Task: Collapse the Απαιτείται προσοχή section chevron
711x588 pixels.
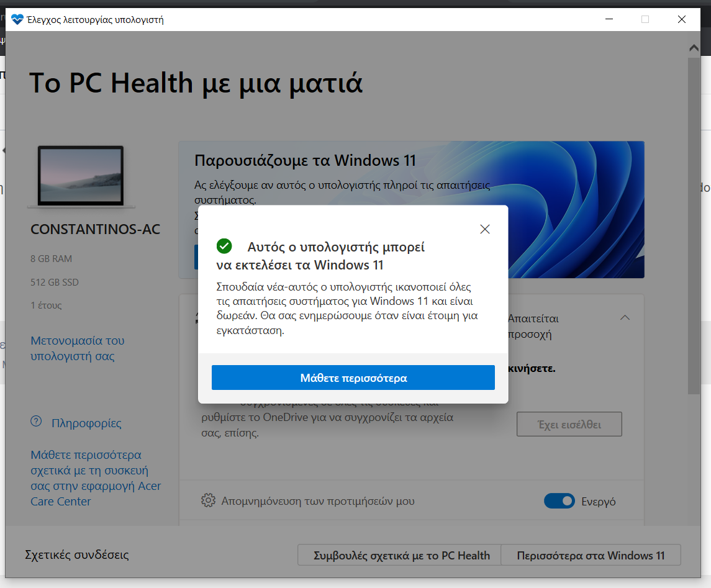Action: click(x=625, y=317)
